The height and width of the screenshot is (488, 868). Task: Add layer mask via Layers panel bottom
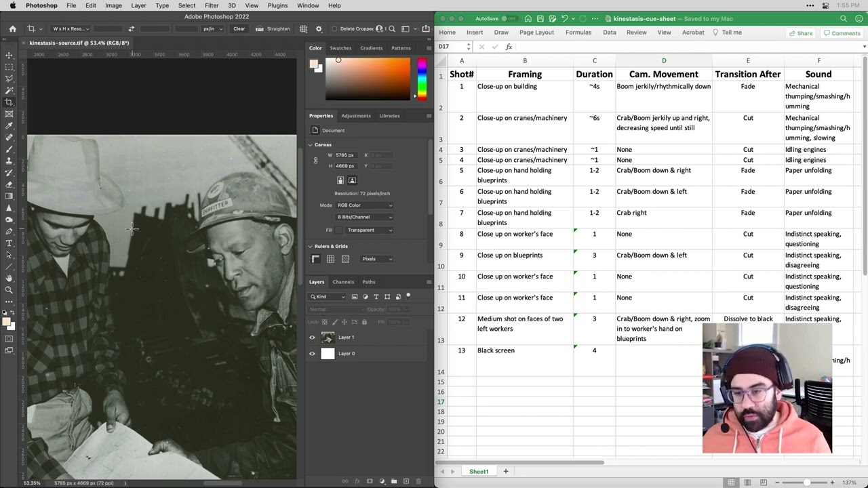click(x=370, y=481)
